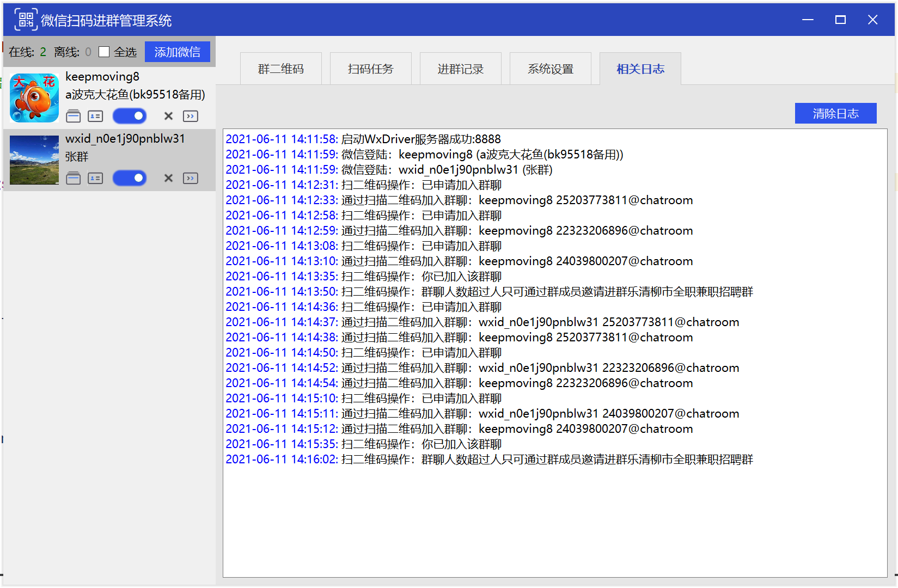
Task: Click log entry 14:14:37 wxid_n0e1j90pnblw31 25203773811@chatroom
Action: [x=482, y=322]
